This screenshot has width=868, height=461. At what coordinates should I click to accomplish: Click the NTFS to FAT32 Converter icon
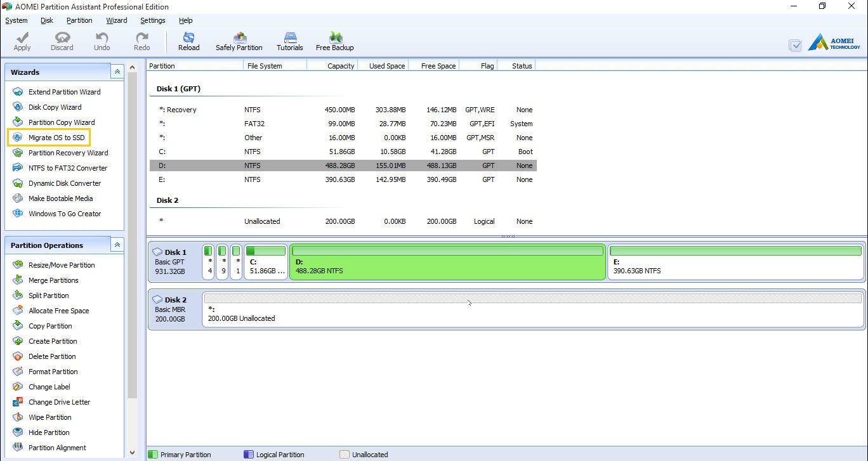(x=18, y=168)
